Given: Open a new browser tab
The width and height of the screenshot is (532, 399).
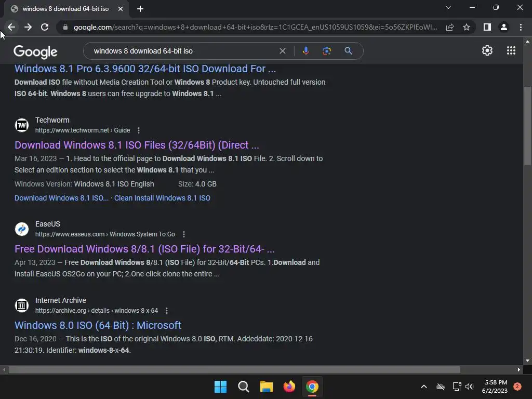Looking at the screenshot, I should (x=140, y=9).
